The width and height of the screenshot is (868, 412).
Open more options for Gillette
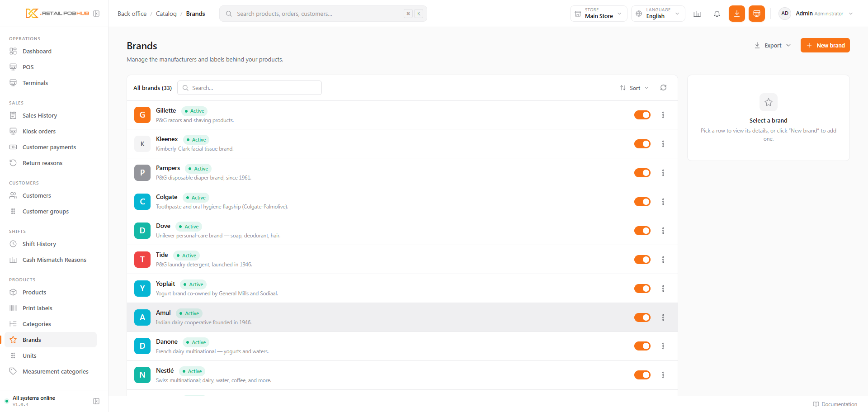(x=663, y=115)
